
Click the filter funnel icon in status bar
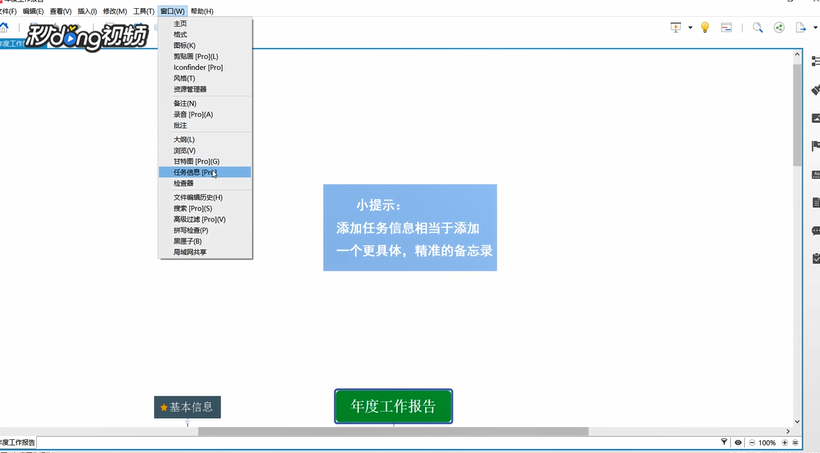pos(724,443)
